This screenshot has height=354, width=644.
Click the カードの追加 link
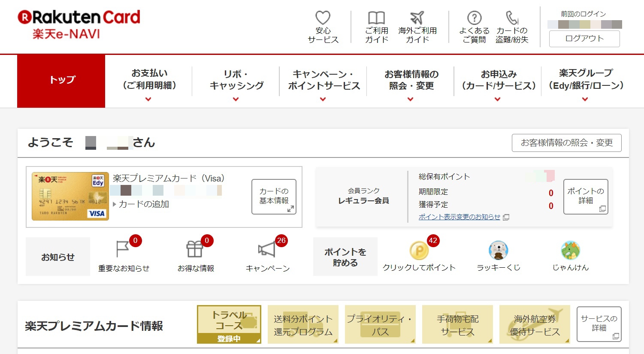[144, 204]
